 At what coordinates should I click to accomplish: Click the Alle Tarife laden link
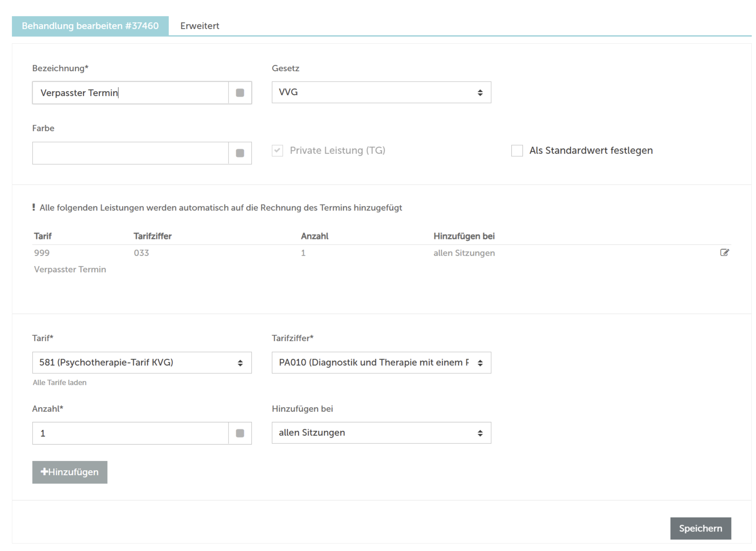(60, 383)
